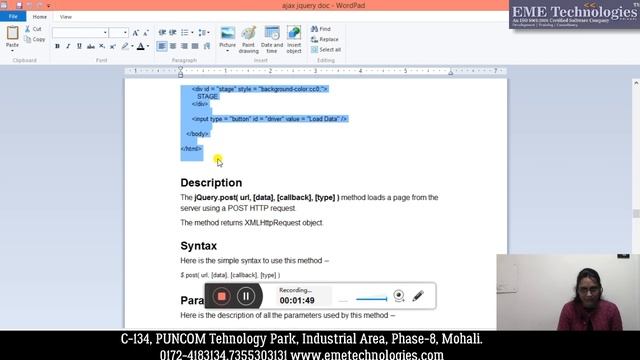The width and height of the screenshot is (640, 360).
Task: Toggle underline formatting
Action: (79, 47)
